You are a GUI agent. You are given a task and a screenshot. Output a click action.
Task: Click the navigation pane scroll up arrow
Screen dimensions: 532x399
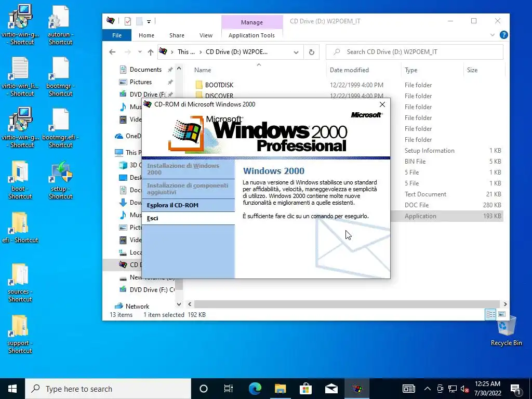pos(179,69)
